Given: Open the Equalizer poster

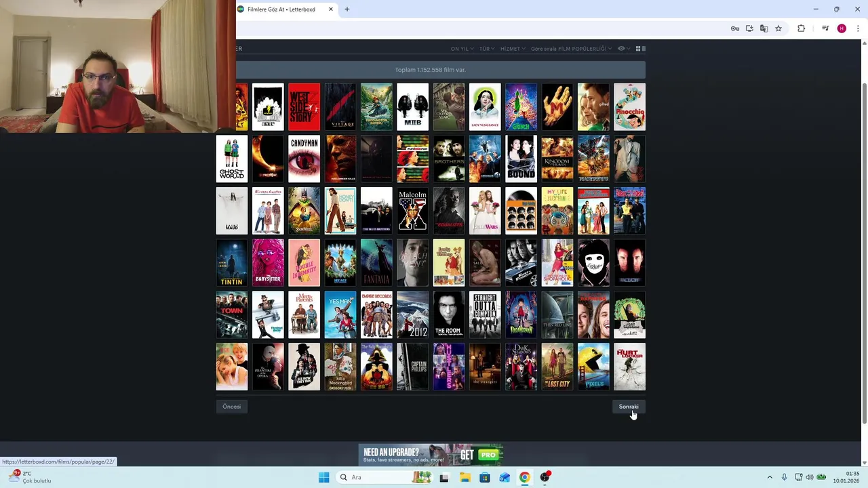Looking at the screenshot, I should click(x=449, y=211).
